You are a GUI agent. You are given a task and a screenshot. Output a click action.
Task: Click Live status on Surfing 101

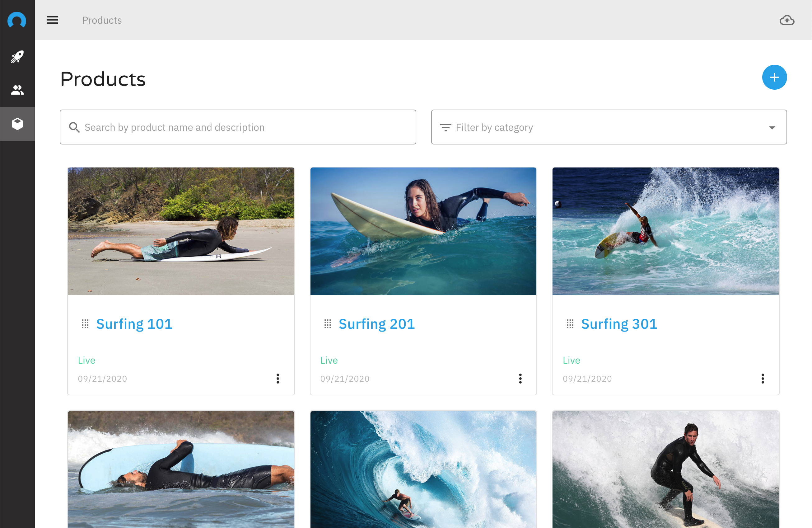coord(86,360)
